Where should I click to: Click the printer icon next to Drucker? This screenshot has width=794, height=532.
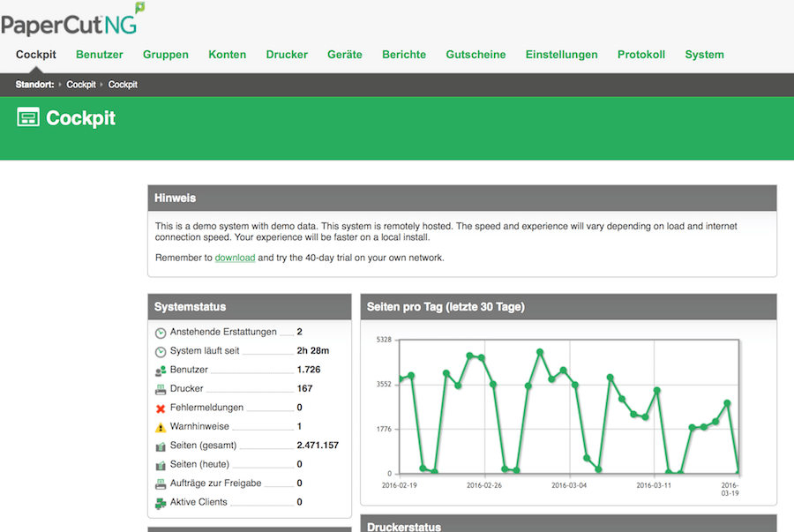(161, 389)
